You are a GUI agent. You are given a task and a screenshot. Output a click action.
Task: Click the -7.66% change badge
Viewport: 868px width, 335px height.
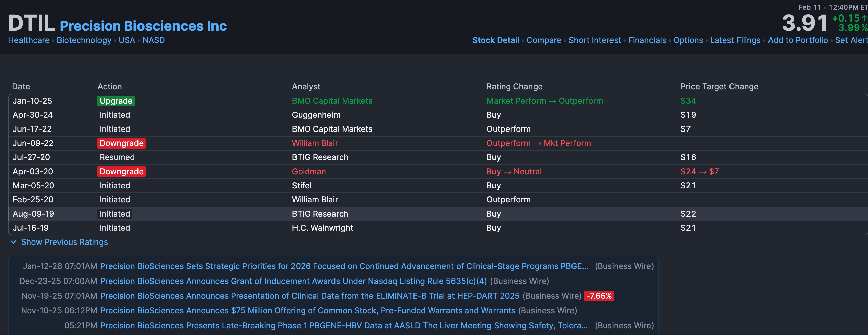tap(599, 296)
